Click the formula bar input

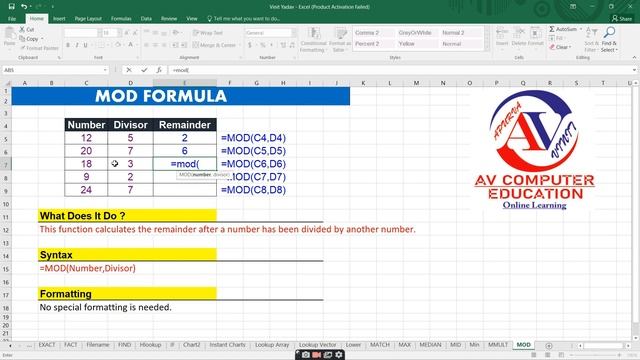click(x=400, y=70)
